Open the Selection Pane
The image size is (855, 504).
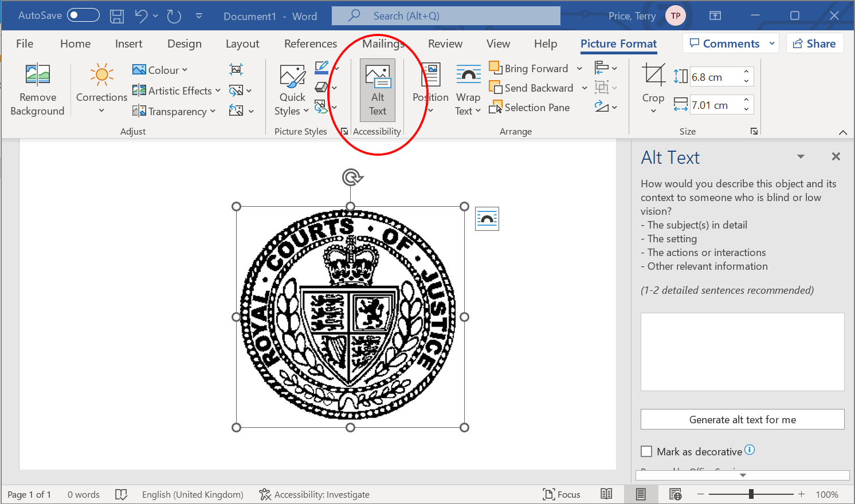coord(530,108)
